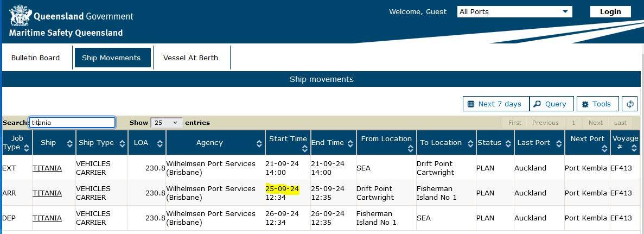Open the TITANIA link in the DEP row
The height and width of the screenshot is (234, 644).
click(47, 218)
